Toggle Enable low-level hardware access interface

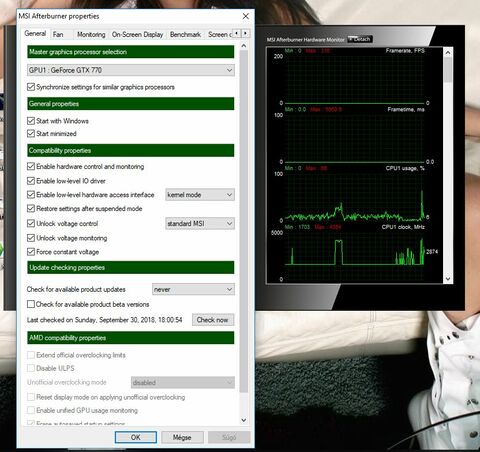[x=31, y=195]
